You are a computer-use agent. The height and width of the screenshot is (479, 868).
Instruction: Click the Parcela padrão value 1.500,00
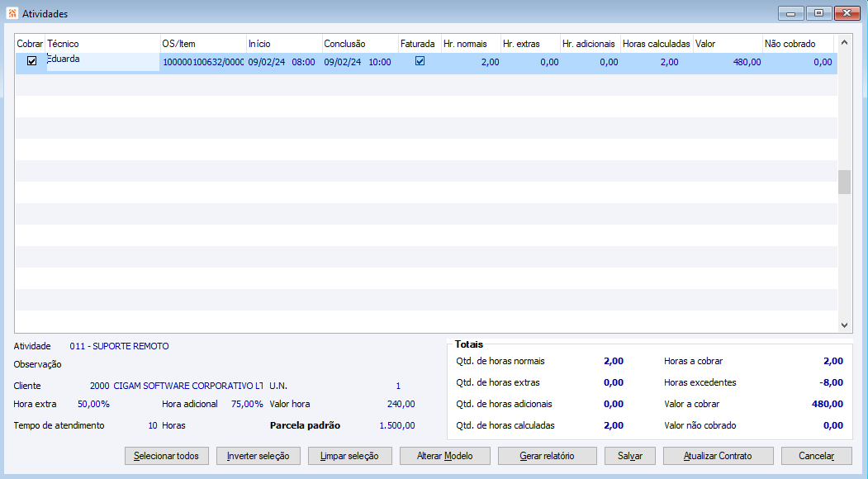pyautogui.click(x=397, y=426)
